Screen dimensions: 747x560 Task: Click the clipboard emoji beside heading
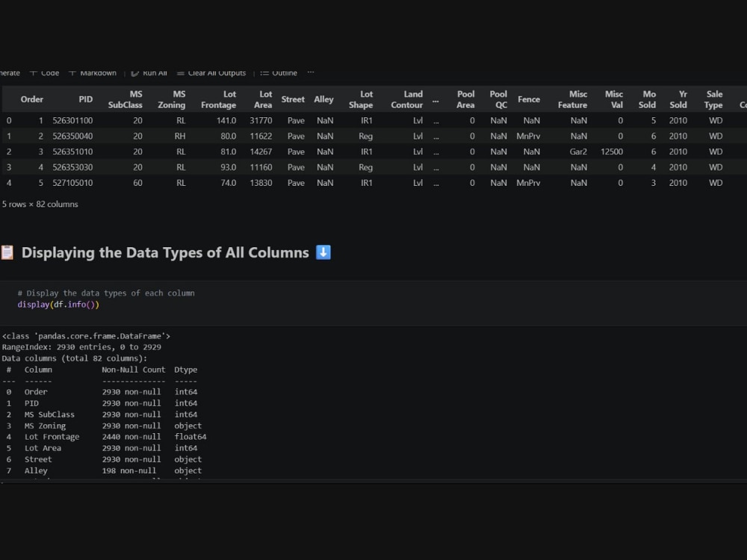7,252
